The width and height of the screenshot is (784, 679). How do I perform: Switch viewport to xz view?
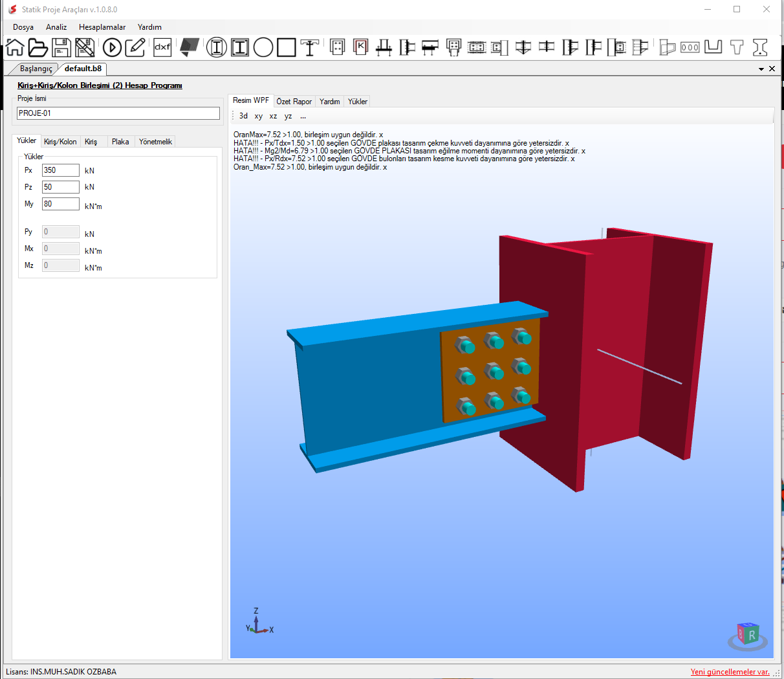pos(273,116)
